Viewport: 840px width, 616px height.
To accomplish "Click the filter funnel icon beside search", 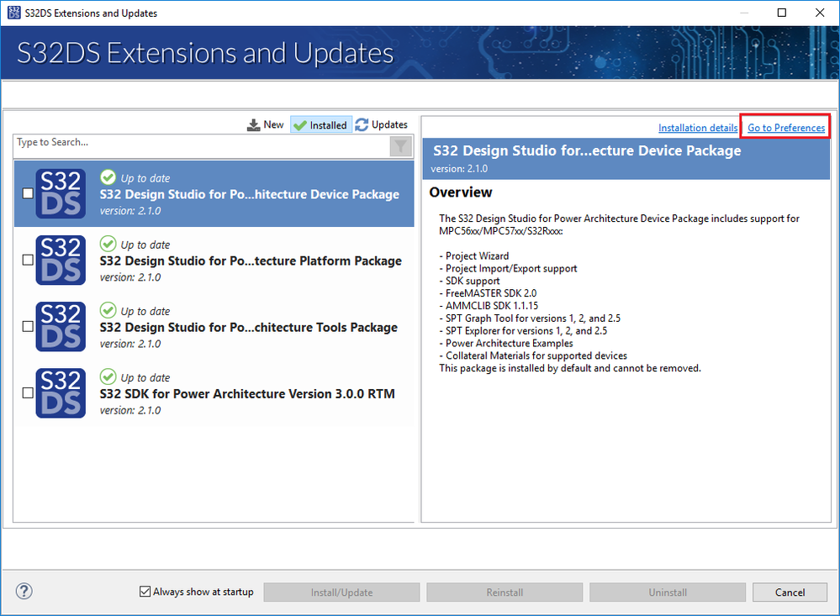I will pyautogui.click(x=401, y=146).
